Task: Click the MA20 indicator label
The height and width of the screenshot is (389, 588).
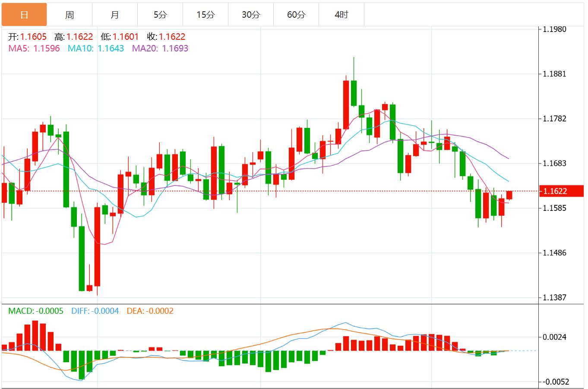Action: click(x=160, y=48)
